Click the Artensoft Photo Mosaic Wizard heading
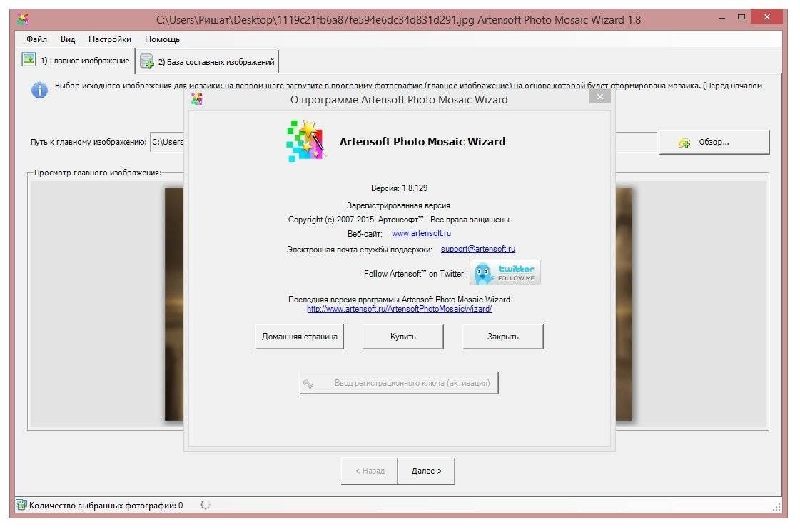This screenshot has height=532, width=800. pyautogui.click(x=422, y=142)
